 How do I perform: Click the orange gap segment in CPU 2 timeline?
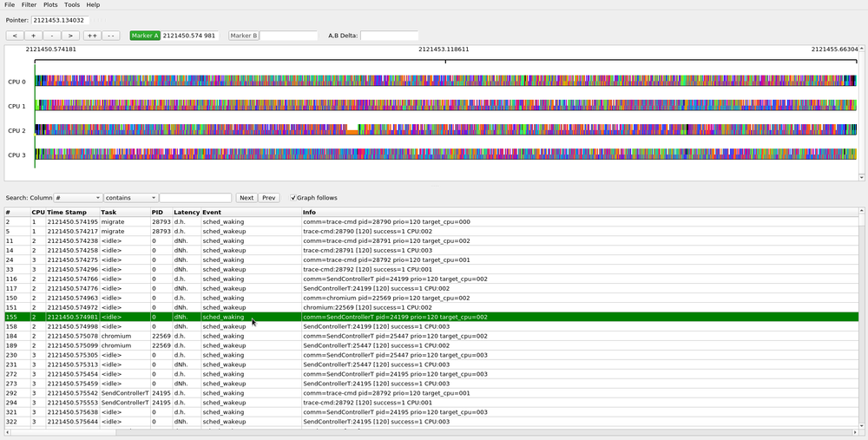coord(352,132)
